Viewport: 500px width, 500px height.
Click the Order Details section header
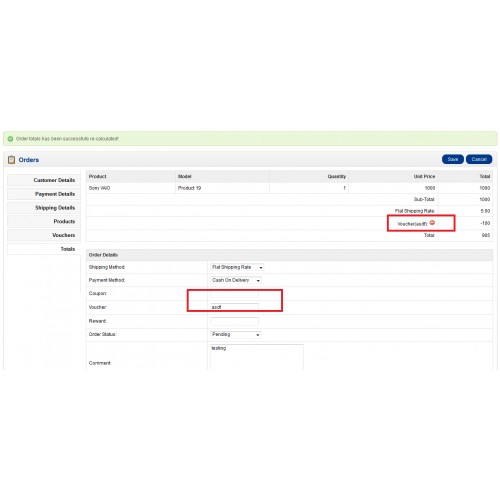coord(289,255)
